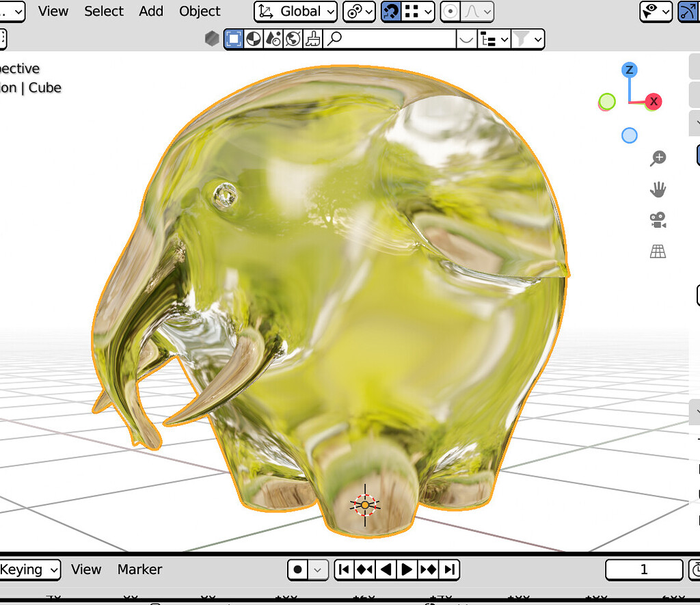Switch perspective/orthographic with the grid icon
Viewport: 700px width, 605px height.
[x=658, y=252]
